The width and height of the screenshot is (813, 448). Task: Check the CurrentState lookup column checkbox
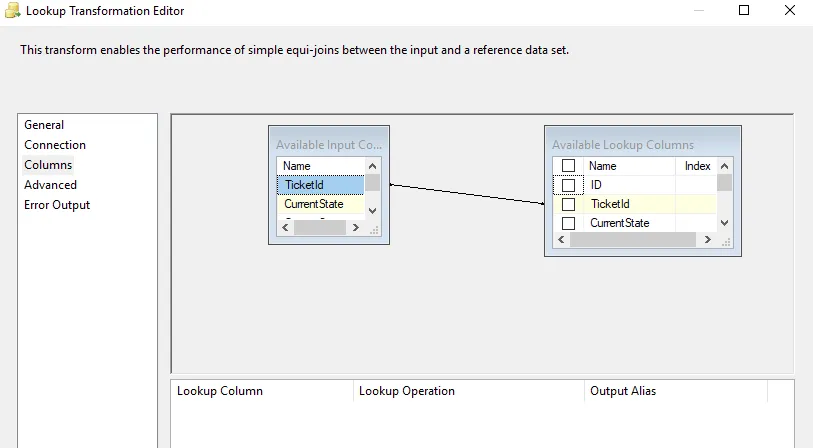[568, 223]
